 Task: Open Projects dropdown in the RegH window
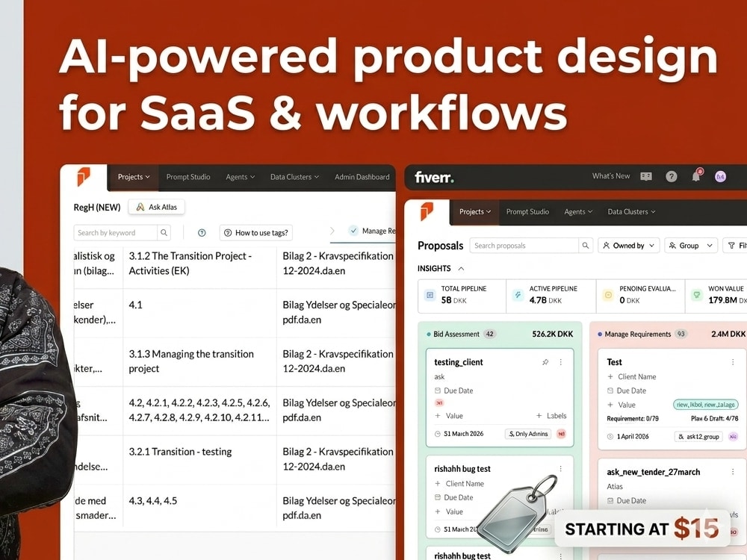coord(134,177)
